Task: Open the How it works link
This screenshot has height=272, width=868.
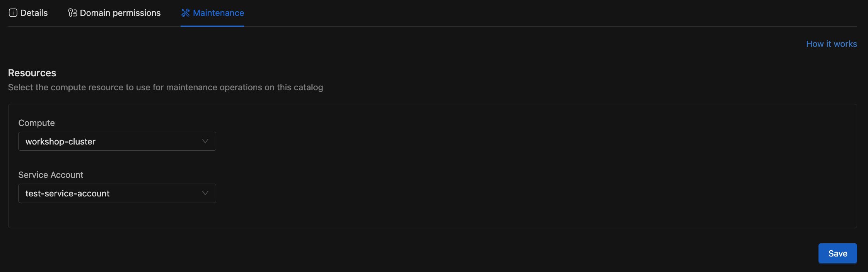Action: coord(831,44)
